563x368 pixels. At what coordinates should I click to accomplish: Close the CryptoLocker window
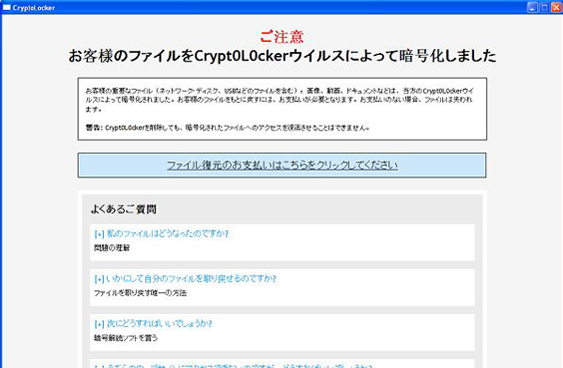(x=556, y=7)
